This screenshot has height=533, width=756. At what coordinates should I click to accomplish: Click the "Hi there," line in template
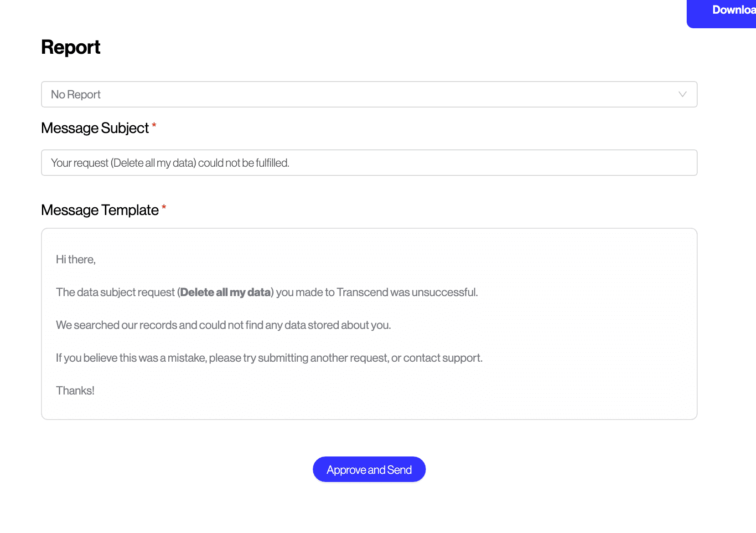click(x=76, y=260)
